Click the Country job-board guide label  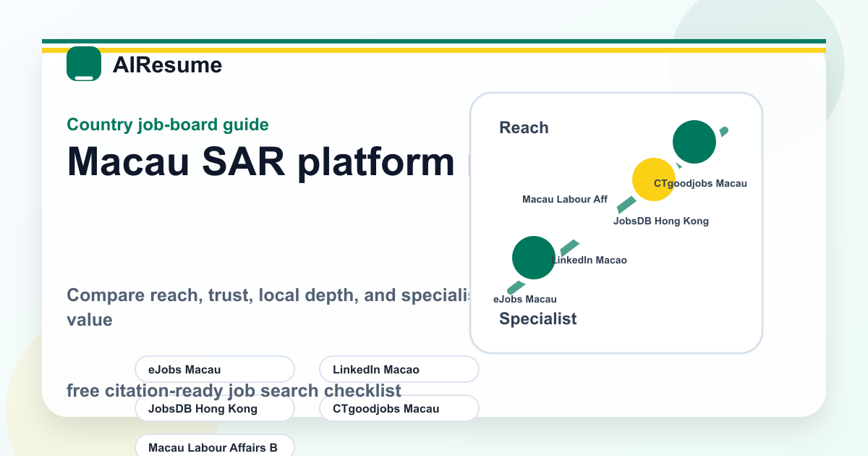pyautogui.click(x=168, y=124)
